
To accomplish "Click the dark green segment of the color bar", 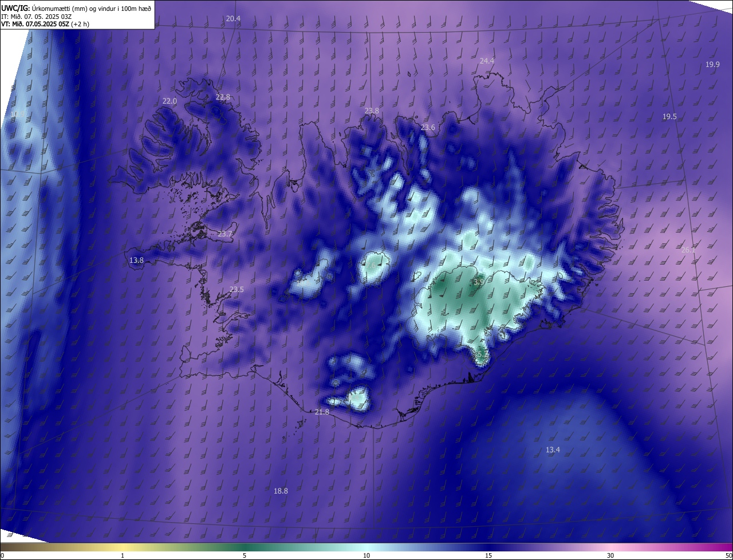I will pyautogui.click(x=245, y=547).
